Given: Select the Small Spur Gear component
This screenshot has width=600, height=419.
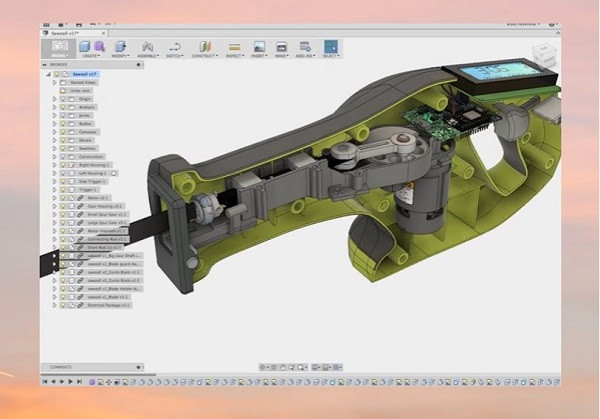Looking at the screenshot, I should pos(107,214).
